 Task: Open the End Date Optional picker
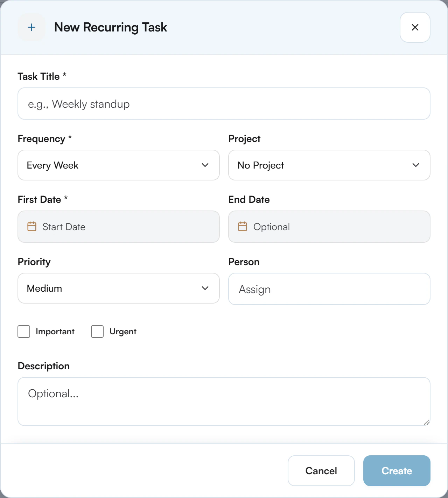[x=329, y=227]
